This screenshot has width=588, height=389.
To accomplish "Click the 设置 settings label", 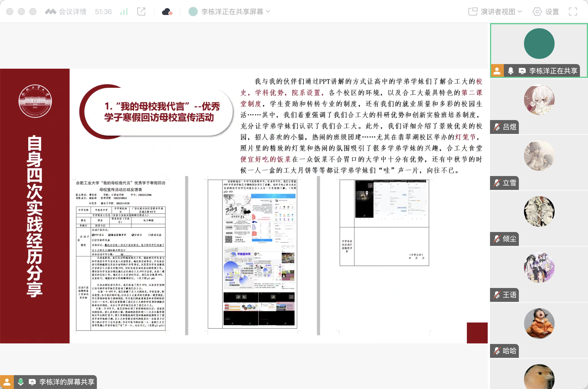I will 552,12.
